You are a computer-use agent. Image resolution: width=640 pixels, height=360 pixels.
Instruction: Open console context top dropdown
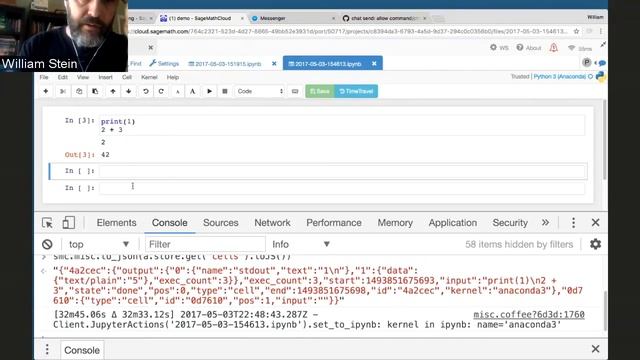(x=98, y=244)
